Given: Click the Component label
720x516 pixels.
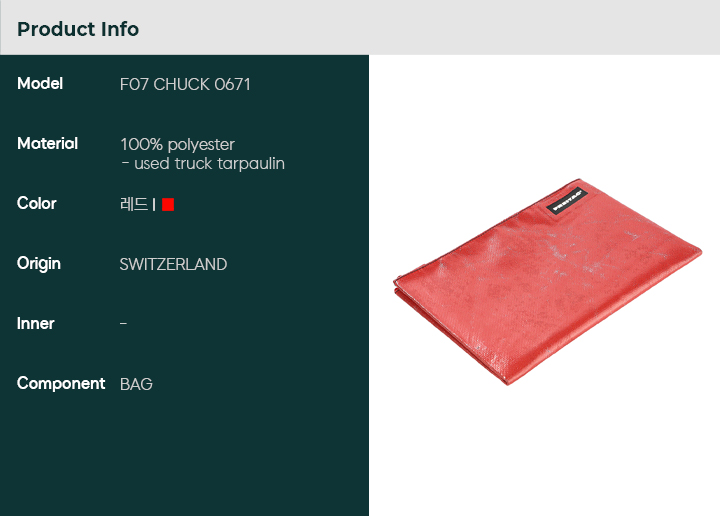Looking at the screenshot, I should coord(61,384).
